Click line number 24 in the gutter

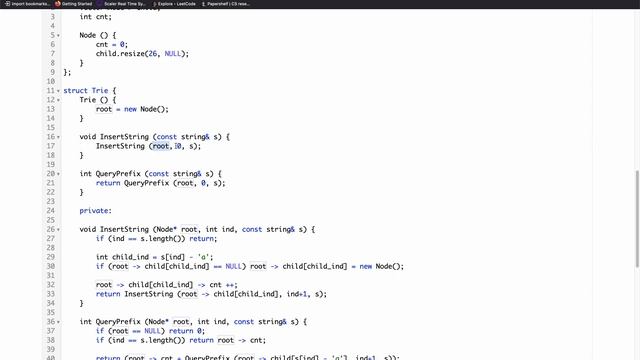(51, 211)
